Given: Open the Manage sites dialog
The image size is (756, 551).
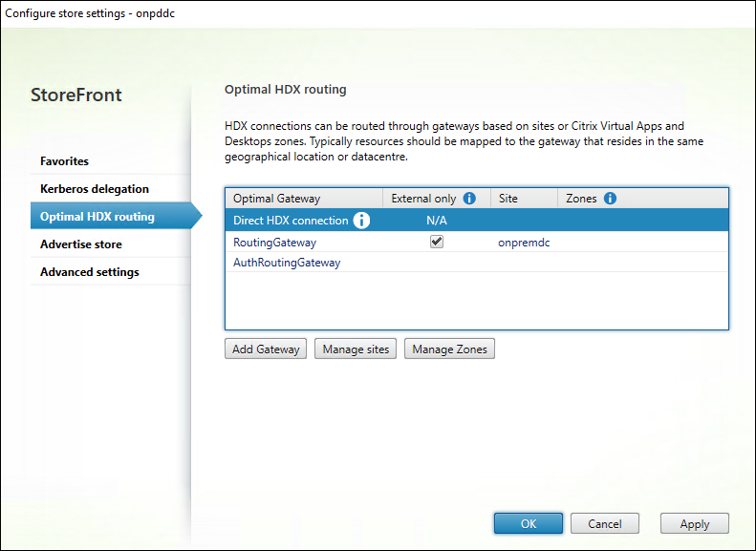Looking at the screenshot, I should (x=356, y=350).
